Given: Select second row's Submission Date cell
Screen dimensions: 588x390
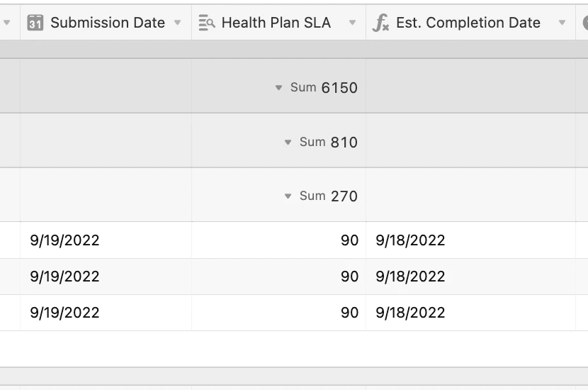Looking at the screenshot, I should [x=64, y=277].
